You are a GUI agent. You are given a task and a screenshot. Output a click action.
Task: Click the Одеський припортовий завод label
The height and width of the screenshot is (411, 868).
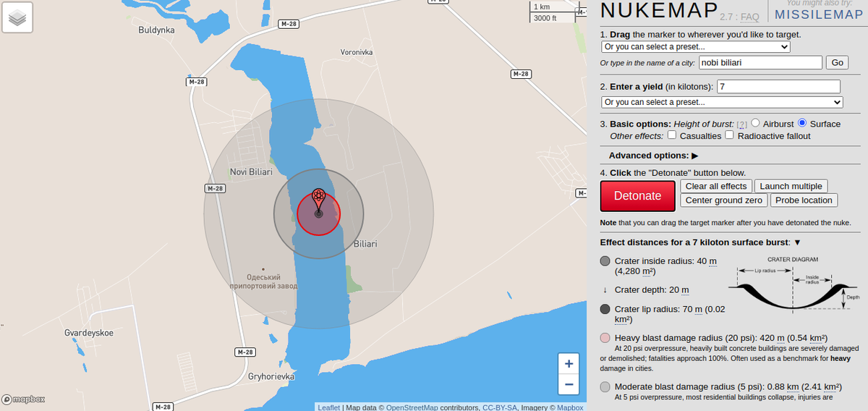point(263,281)
